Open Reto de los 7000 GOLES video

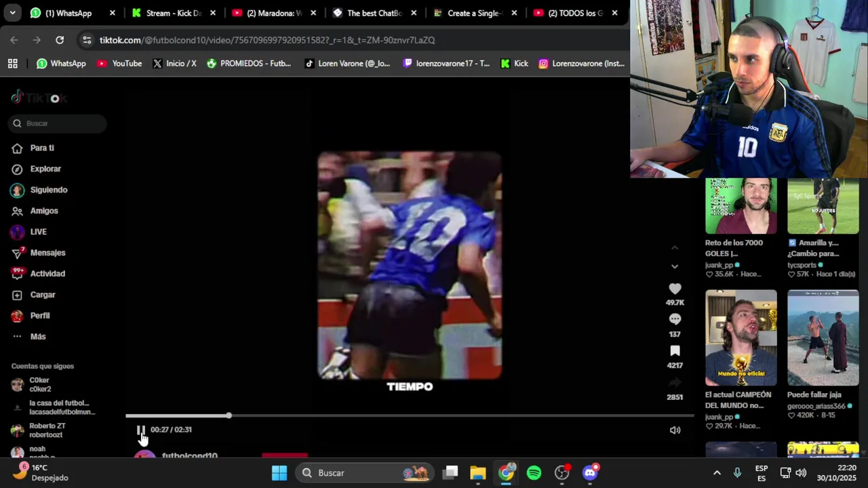click(x=741, y=206)
